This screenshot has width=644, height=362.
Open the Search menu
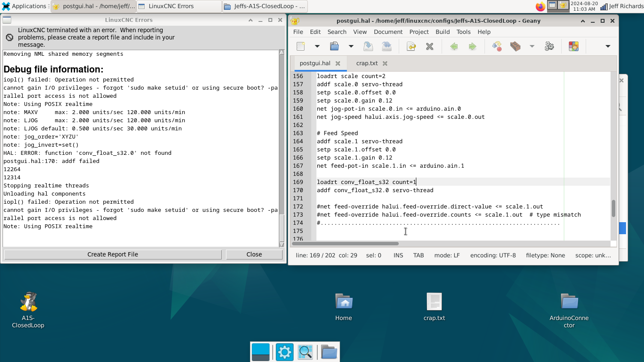337,32
